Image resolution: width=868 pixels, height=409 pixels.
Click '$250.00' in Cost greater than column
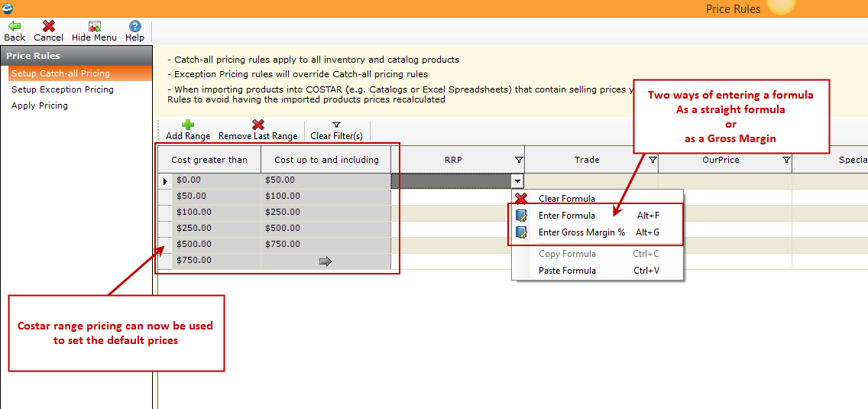point(216,229)
